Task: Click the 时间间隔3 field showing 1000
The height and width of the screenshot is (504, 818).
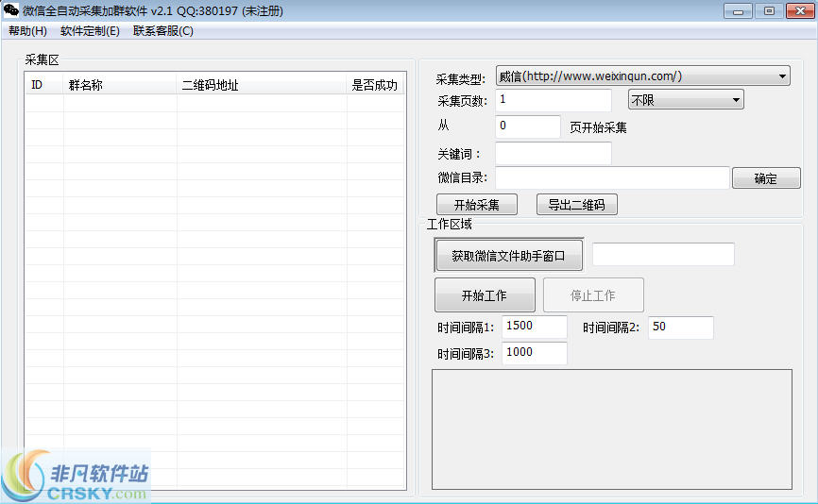Action: point(535,353)
